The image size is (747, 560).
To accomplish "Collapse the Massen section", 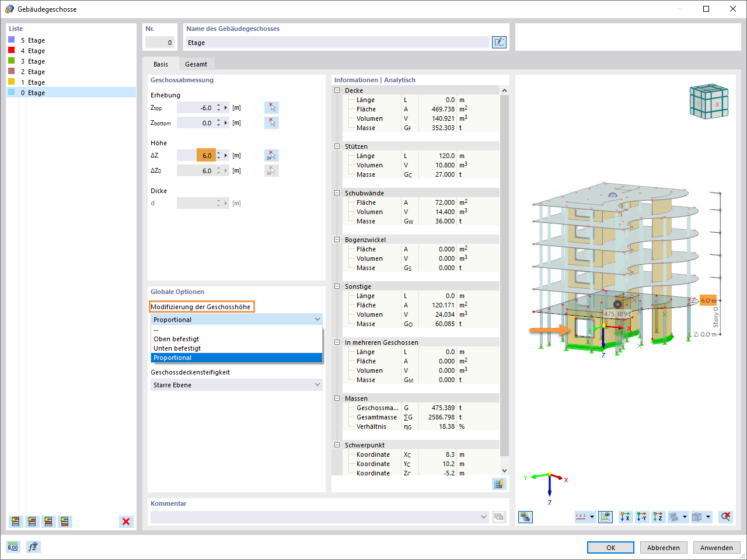I will pos(337,398).
